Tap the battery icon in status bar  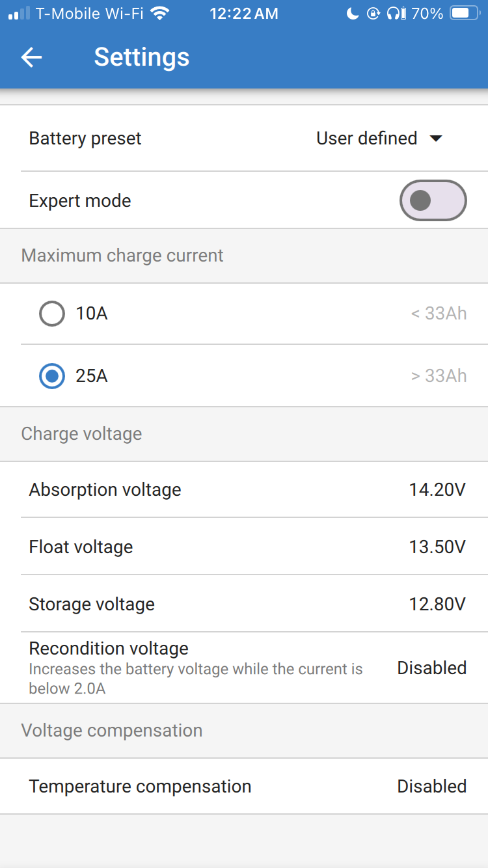click(464, 13)
